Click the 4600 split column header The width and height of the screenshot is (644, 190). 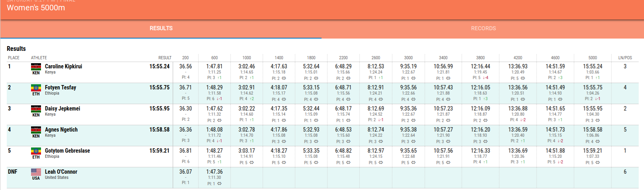click(555, 58)
